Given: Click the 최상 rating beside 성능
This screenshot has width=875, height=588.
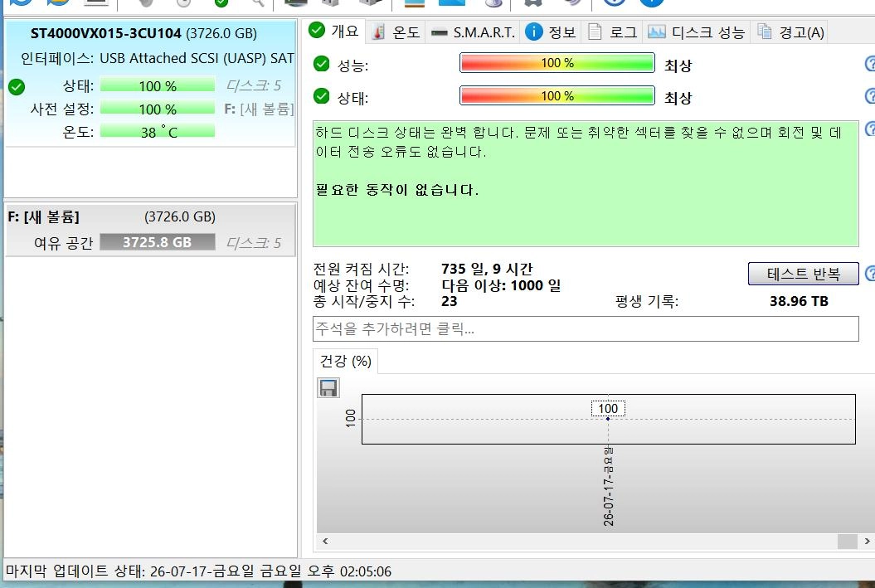Looking at the screenshot, I should pos(678,66).
